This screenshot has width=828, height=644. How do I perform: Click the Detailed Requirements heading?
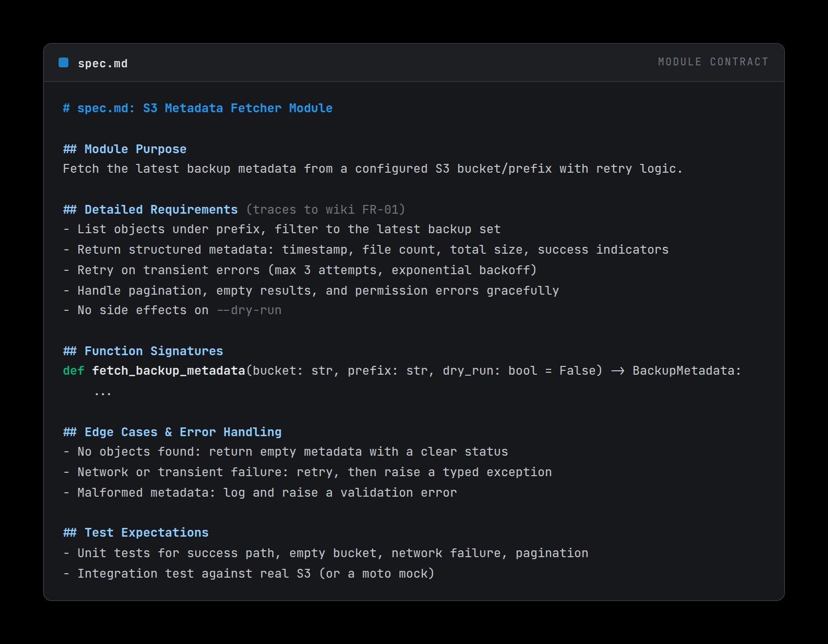[x=150, y=210]
